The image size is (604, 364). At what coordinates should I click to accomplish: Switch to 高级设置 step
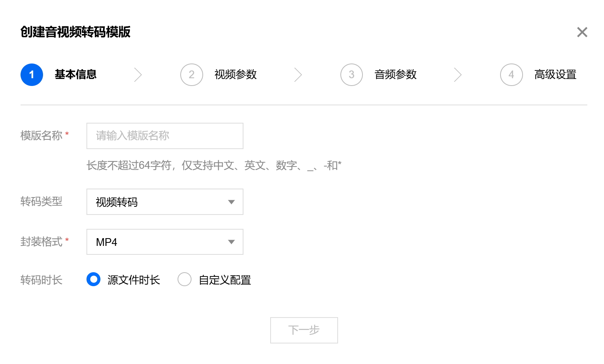[555, 75]
